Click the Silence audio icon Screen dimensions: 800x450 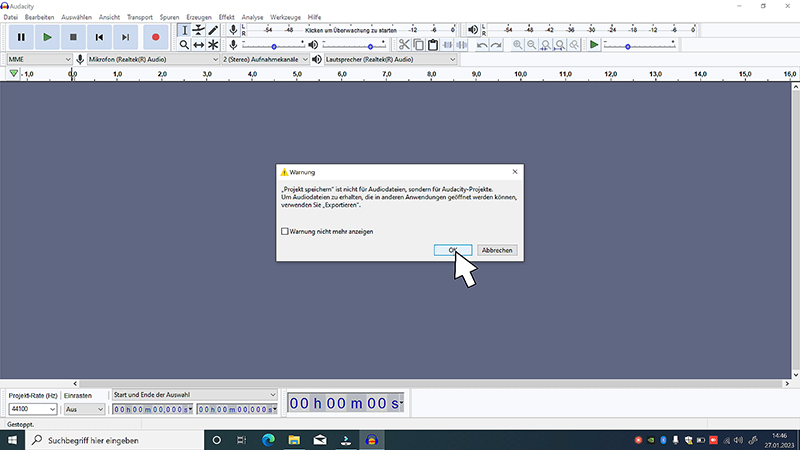[462, 45]
